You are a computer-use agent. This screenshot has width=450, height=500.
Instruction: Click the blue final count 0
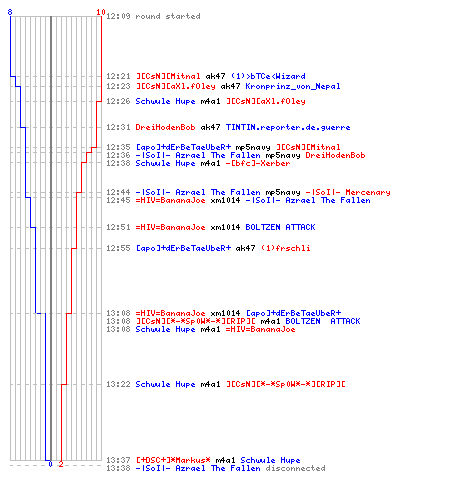[x=50, y=464]
